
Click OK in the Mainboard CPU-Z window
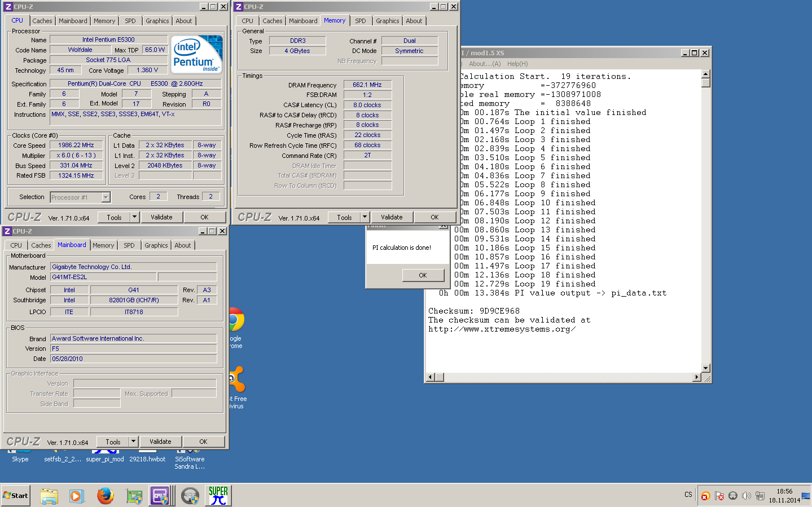(x=203, y=442)
